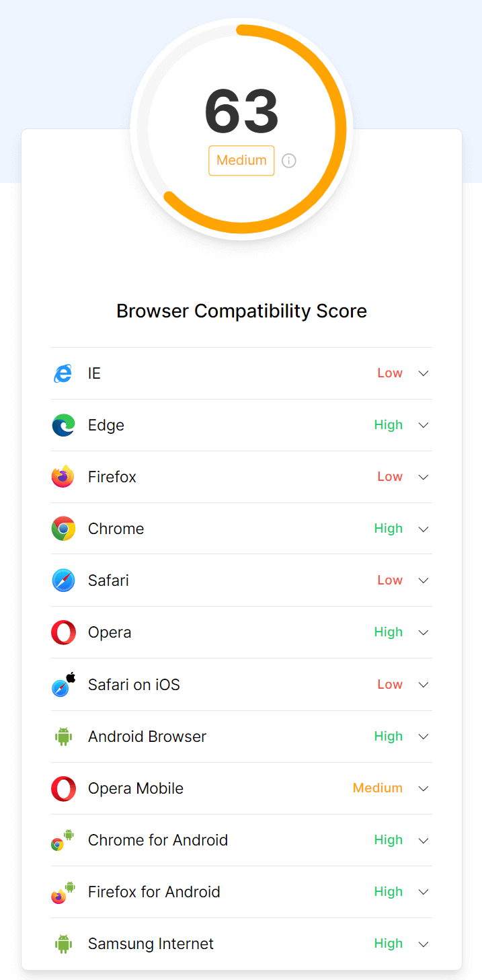Expand the Chrome row chevron
The width and height of the screenshot is (482, 980).
tap(424, 529)
